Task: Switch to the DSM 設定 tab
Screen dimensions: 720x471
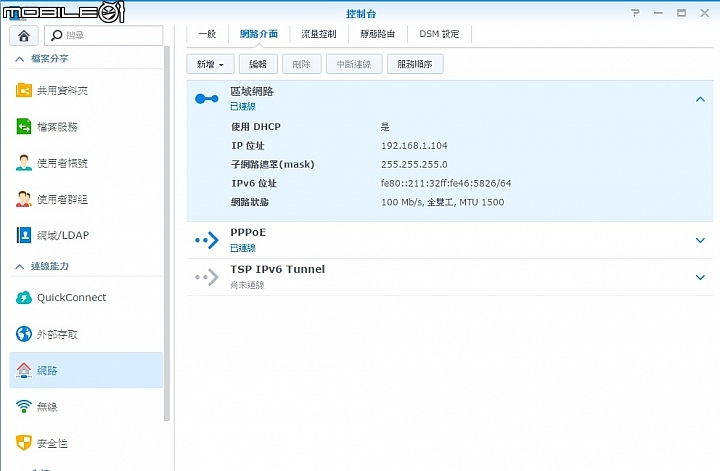Action: pos(439,34)
